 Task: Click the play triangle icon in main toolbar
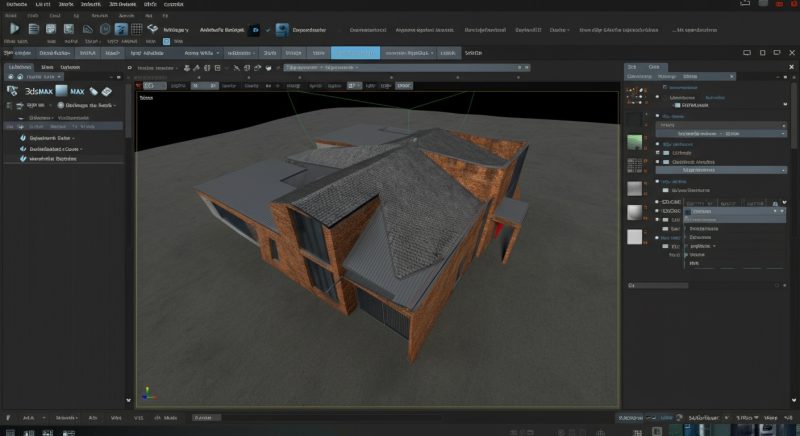tap(15, 29)
